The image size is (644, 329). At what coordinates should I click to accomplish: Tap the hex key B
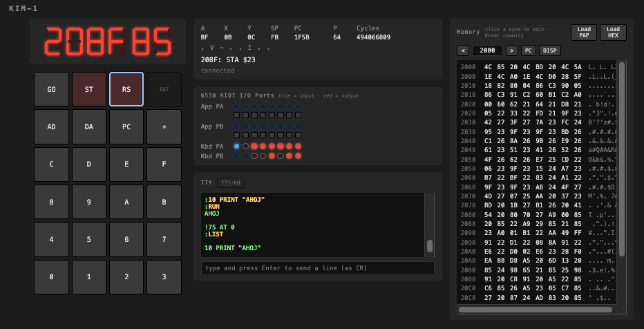(x=164, y=202)
